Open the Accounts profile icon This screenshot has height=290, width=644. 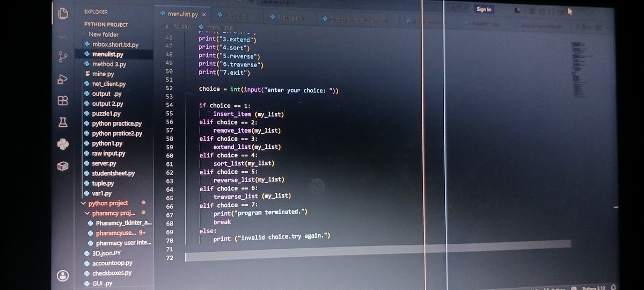click(63, 275)
